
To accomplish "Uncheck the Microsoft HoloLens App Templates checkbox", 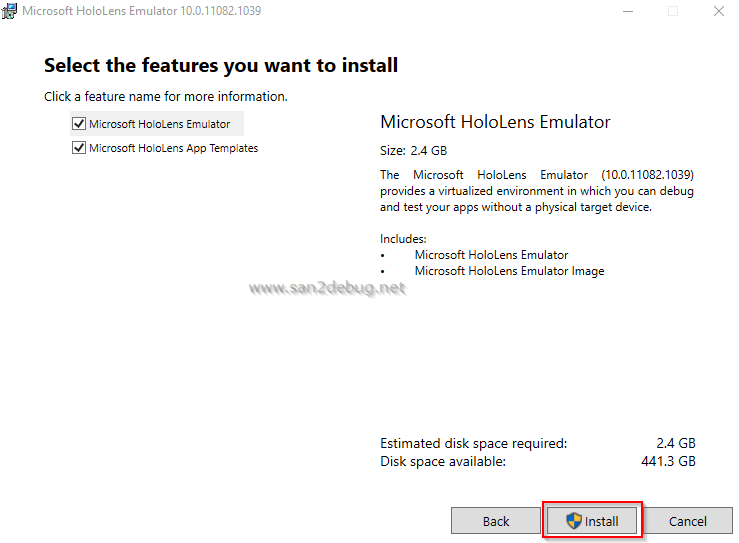I will tap(79, 148).
